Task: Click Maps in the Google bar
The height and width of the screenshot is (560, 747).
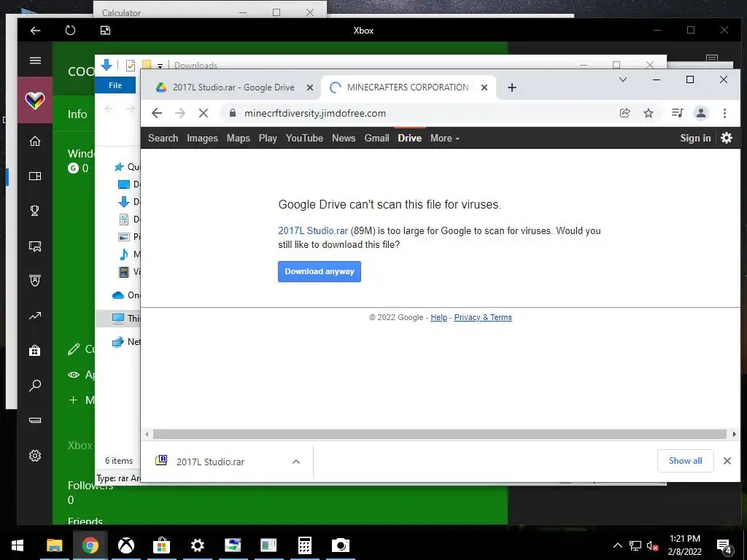Action: [x=239, y=138]
